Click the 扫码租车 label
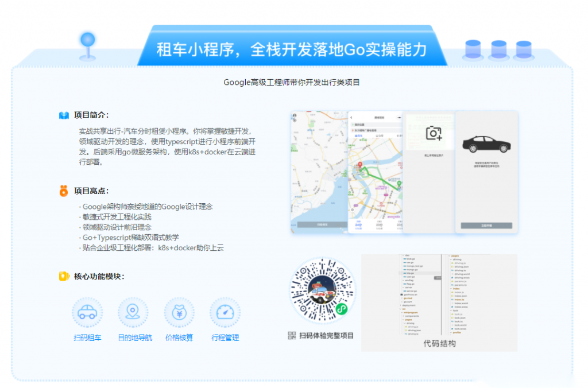The image size is (588, 388). (x=87, y=337)
